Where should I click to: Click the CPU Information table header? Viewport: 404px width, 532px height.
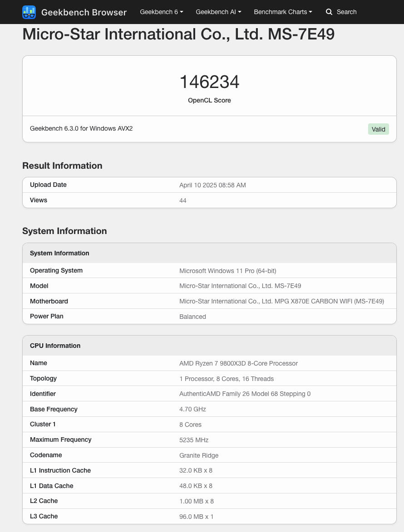[x=209, y=346]
